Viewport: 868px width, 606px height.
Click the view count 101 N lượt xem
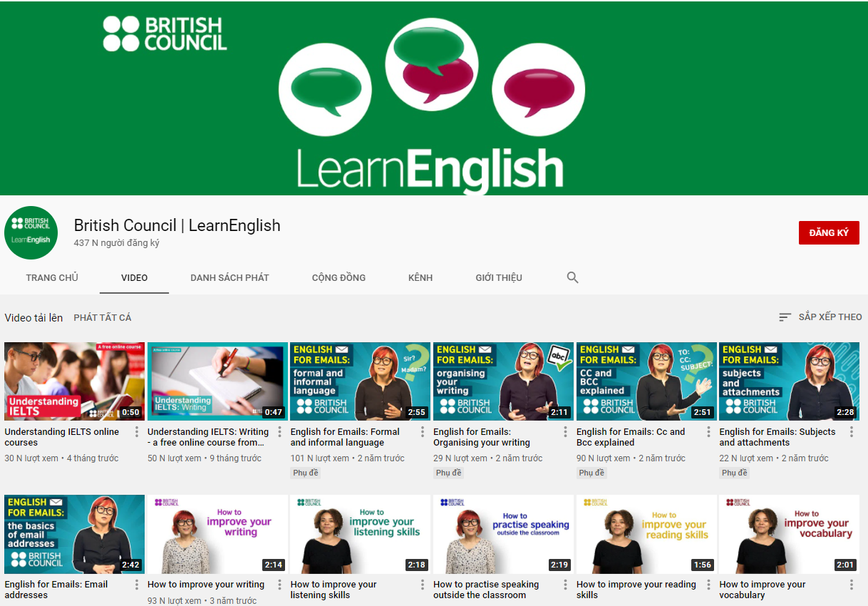pyautogui.click(x=320, y=458)
